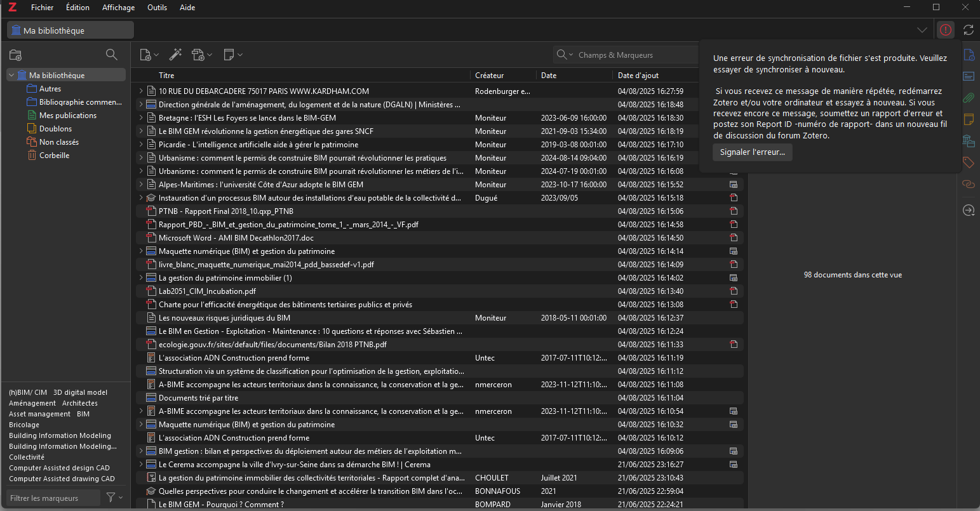
Task: Click the New Note toolbar icon
Action: pyautogui.click(x=232, y=55)
